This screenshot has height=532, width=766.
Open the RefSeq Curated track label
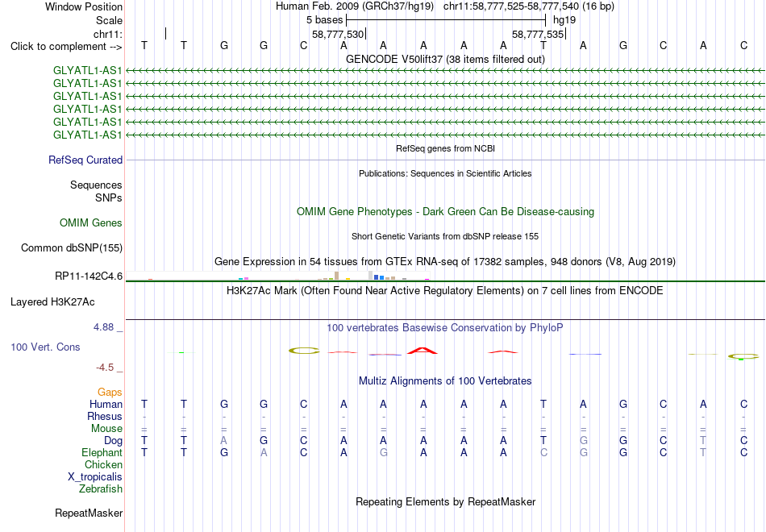click(85, 160)
